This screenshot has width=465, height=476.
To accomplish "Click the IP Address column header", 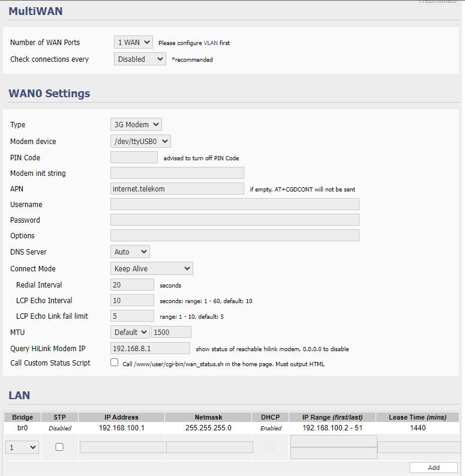I will click(121, 417).
